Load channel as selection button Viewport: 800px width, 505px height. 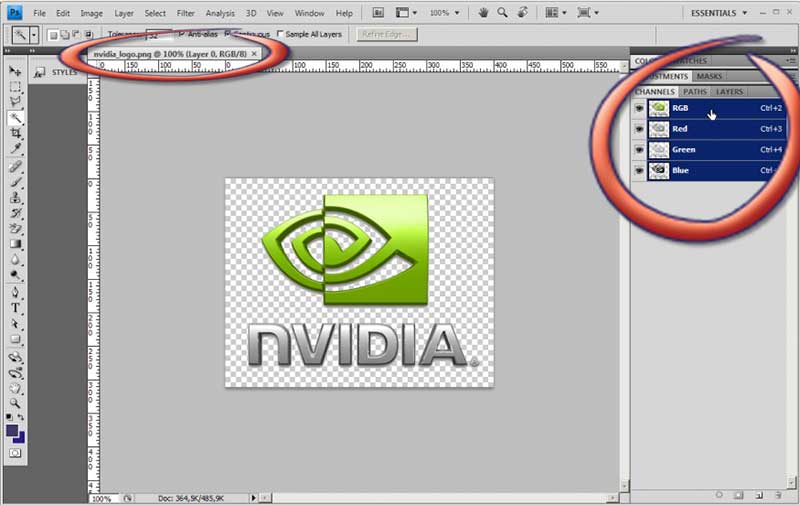(x=719, y=495)
